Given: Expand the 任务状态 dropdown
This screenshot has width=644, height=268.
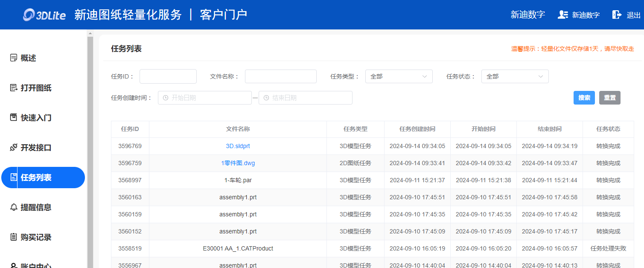Looking at the screenshot, I should pos(515,76).
